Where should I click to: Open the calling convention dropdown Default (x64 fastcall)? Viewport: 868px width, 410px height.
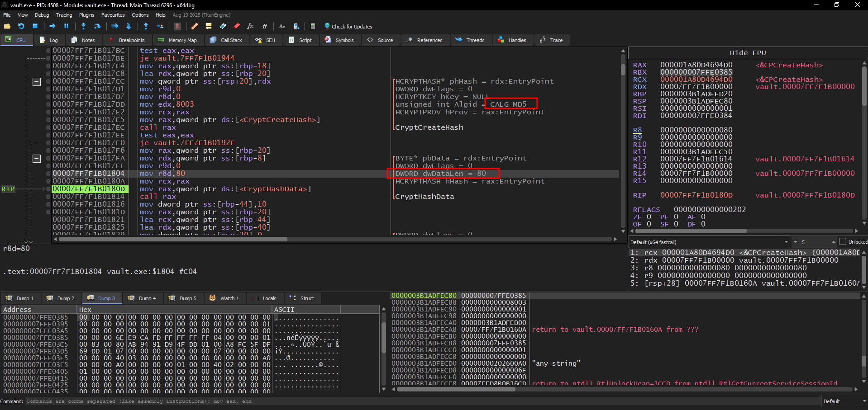709,242
